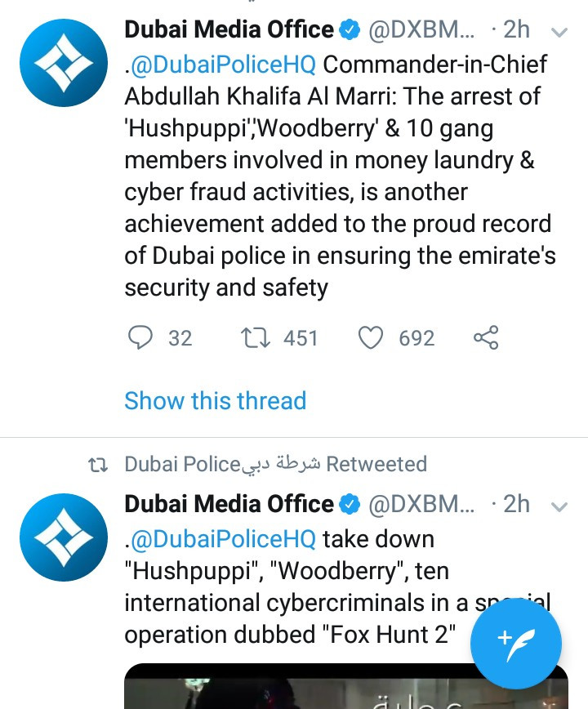This screenshot has width=588, height=709.
Task: Open @DubaiPoliceHQ mention in first tweet
Action: [222, 64]
